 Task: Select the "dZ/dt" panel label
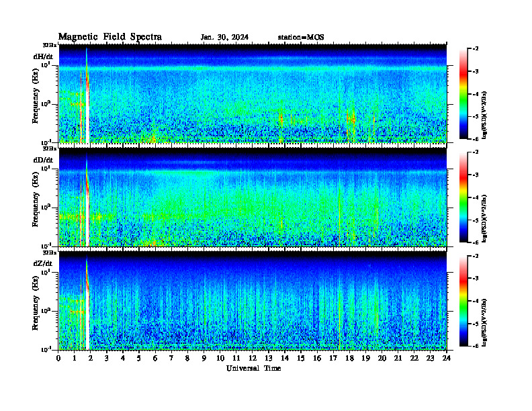coord(43,263)
